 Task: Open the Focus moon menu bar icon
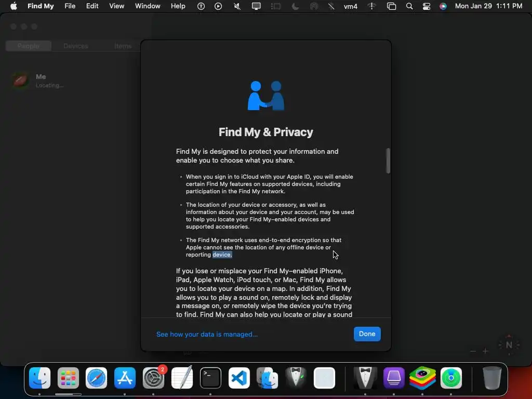295,6
